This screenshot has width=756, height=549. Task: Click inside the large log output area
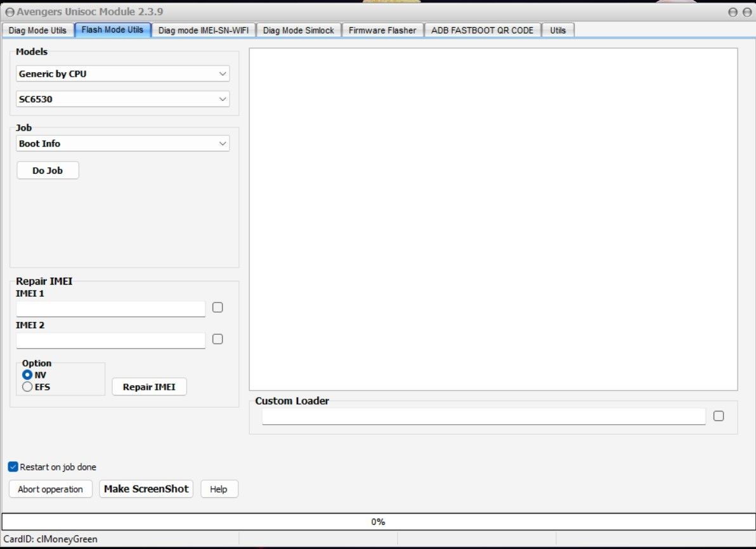493,219
